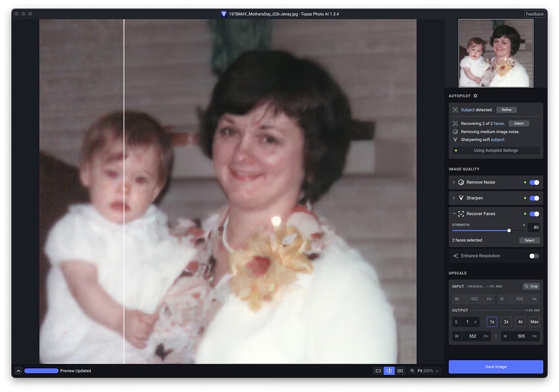Click the 2 faces selected text
Image resolution: width=559 pixels, height=392 pixels.
click(467, 240)
